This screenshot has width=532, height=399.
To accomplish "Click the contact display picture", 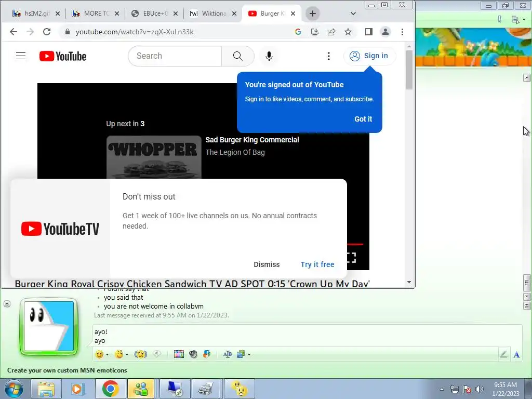I will [x=49, y=326].
